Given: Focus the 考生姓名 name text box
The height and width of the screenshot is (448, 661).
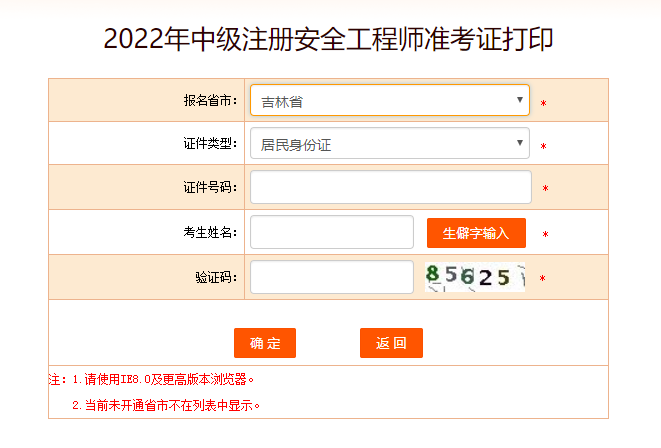Looking at the screenshot, I should (331, 232).
